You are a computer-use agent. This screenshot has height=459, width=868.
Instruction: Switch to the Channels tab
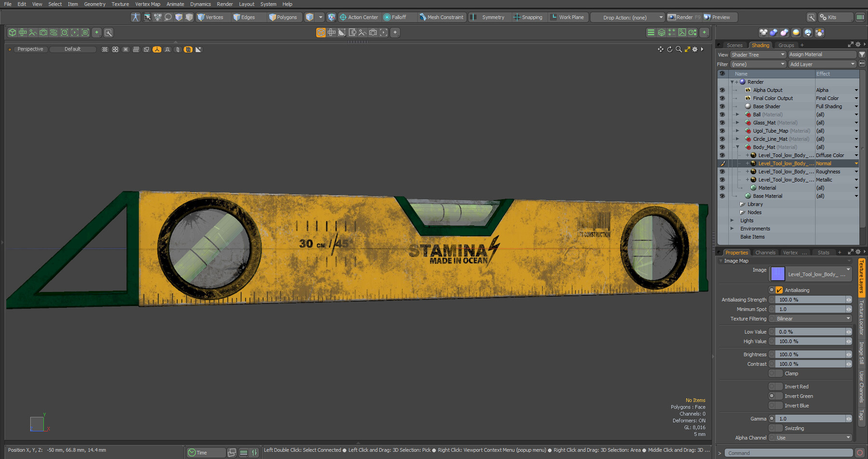point(765,252)
